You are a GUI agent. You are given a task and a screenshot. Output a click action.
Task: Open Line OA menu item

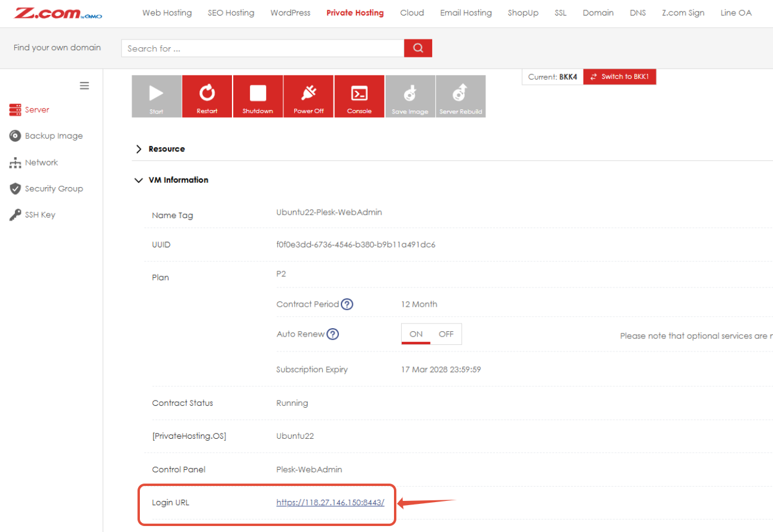click(736, 13)
